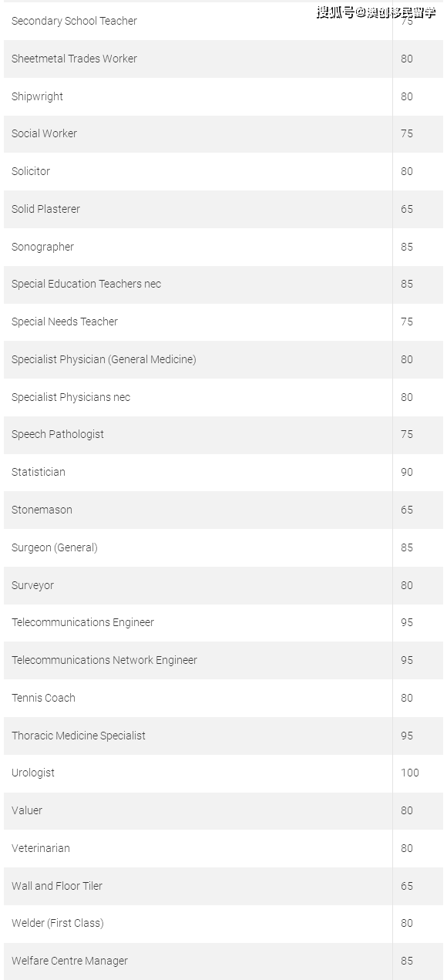Click the Shipwright occupation label
447x980 pixels.
[x=37, y=96]
